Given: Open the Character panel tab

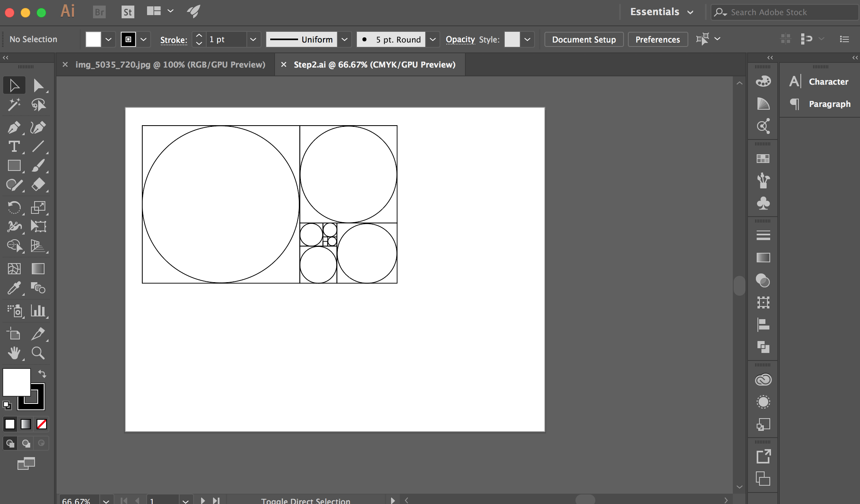Looking at the screenshot, I should 828,81.
